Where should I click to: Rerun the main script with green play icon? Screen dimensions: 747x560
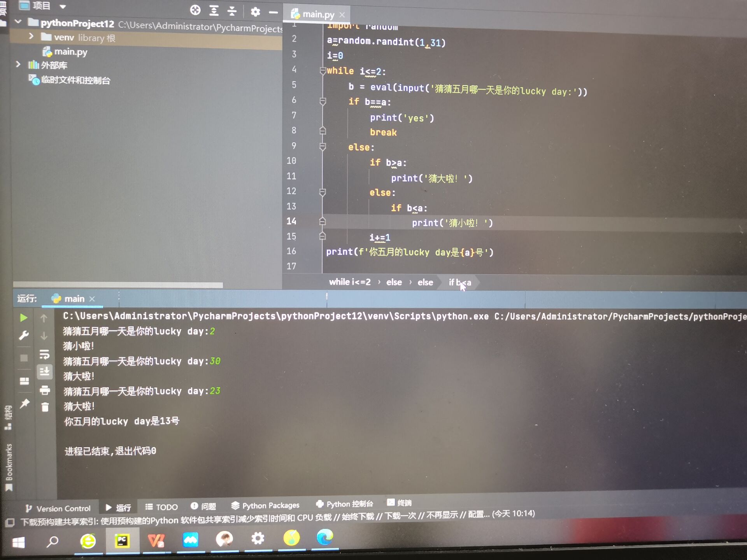pos(23,318)
